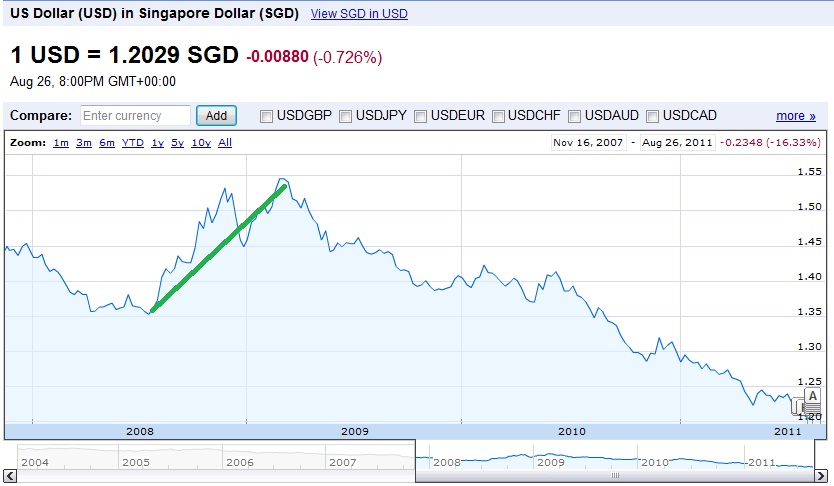Switch chart zoom to 5y
Screen dimensions: 834x486
(177, 143)
